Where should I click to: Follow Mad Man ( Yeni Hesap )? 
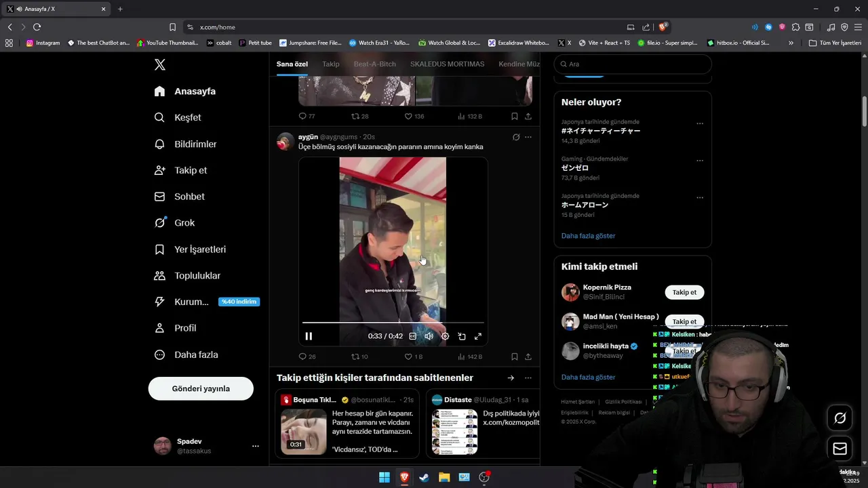click(x=684, y=321)
